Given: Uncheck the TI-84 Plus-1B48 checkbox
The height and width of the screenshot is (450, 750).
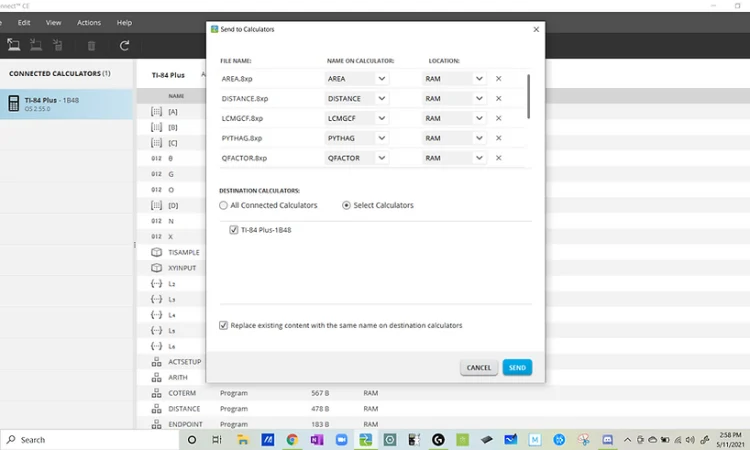Looking at the screenshot, I should coord(233,230).
